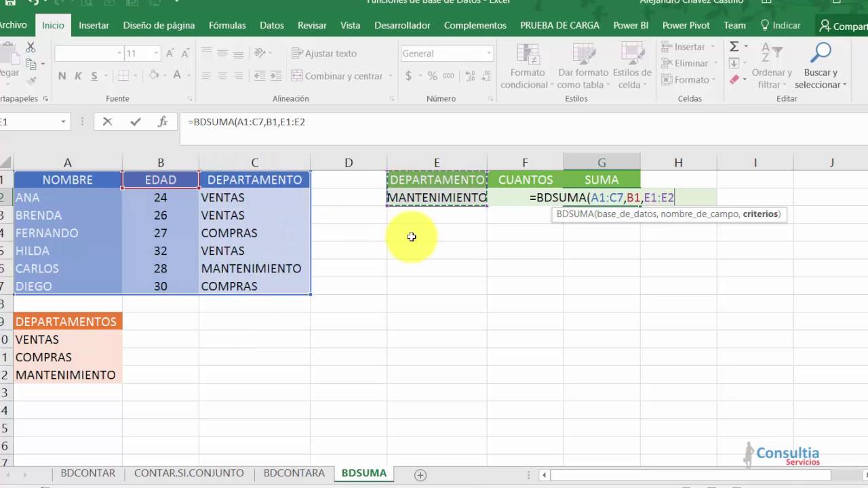
Task: Click the borders icon
Action: point(123,76)
